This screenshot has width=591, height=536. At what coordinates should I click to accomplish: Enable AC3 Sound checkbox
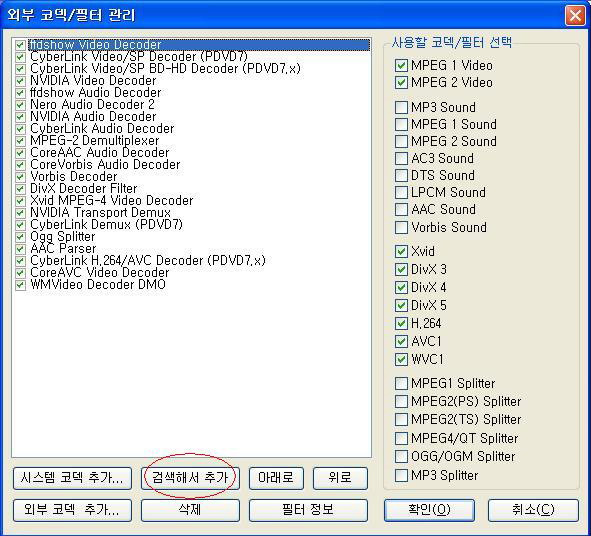tap(401, 158)
